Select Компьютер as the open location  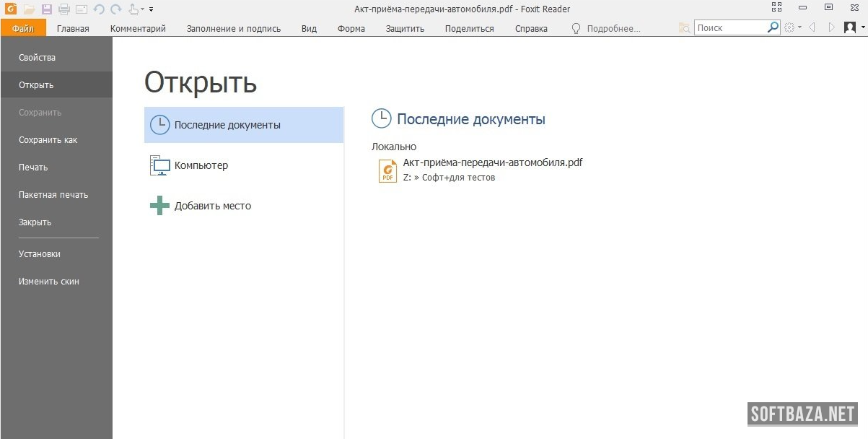pos(201,165)
